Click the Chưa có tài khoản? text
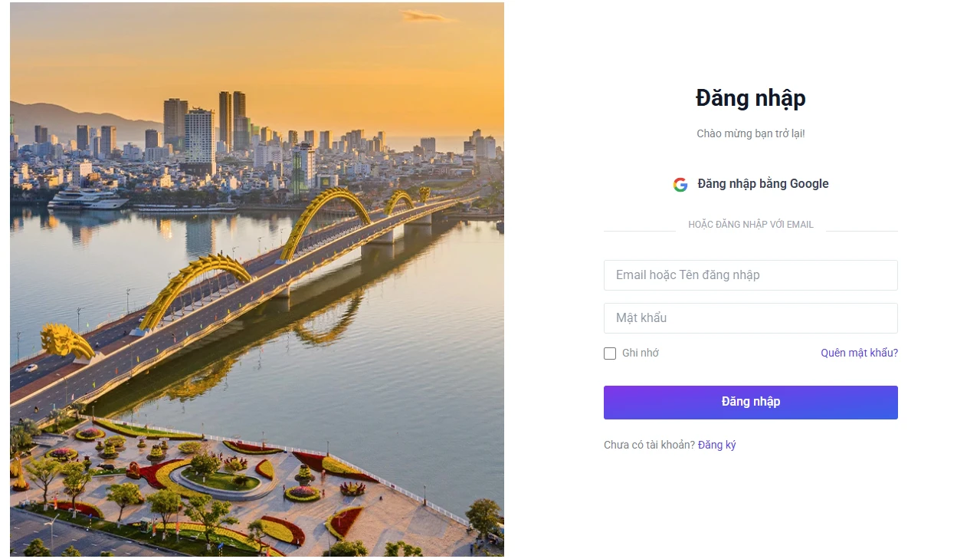980x559 pixels. [649, 446]
